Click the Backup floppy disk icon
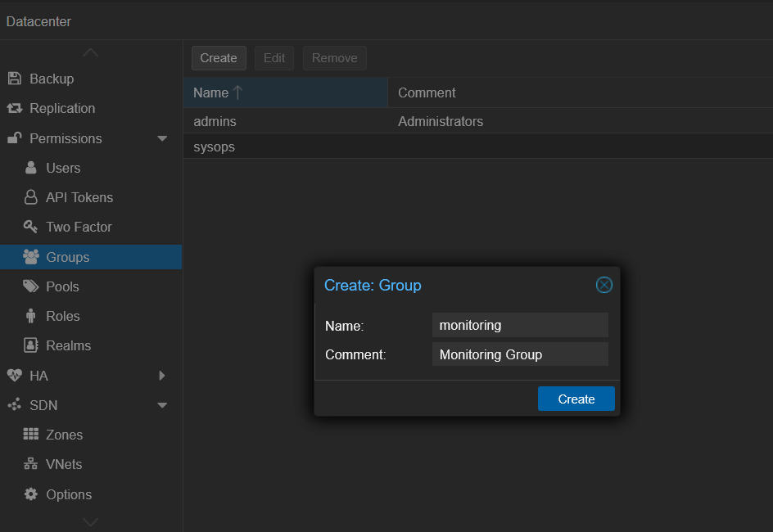 pyautogui.click(x=15, y=79)
